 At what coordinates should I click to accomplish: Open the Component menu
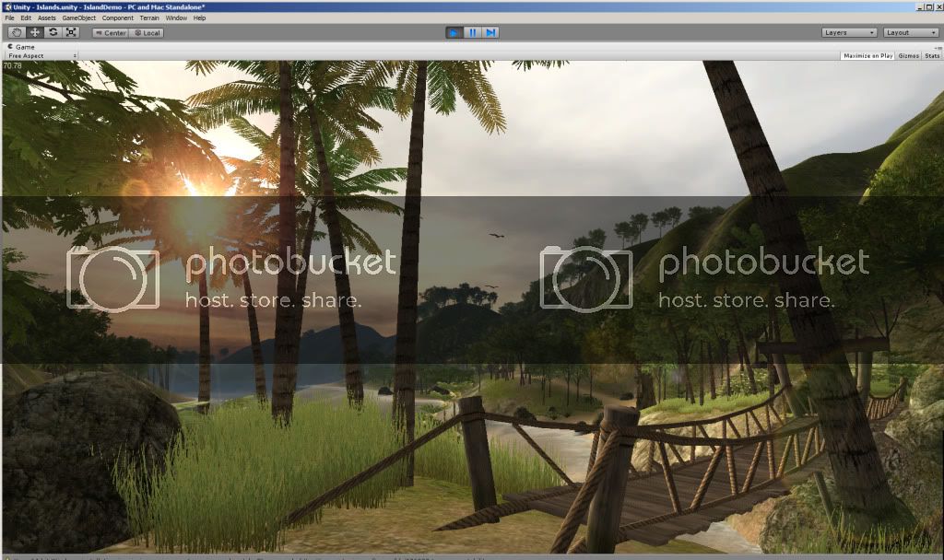(x=117, y=18)
